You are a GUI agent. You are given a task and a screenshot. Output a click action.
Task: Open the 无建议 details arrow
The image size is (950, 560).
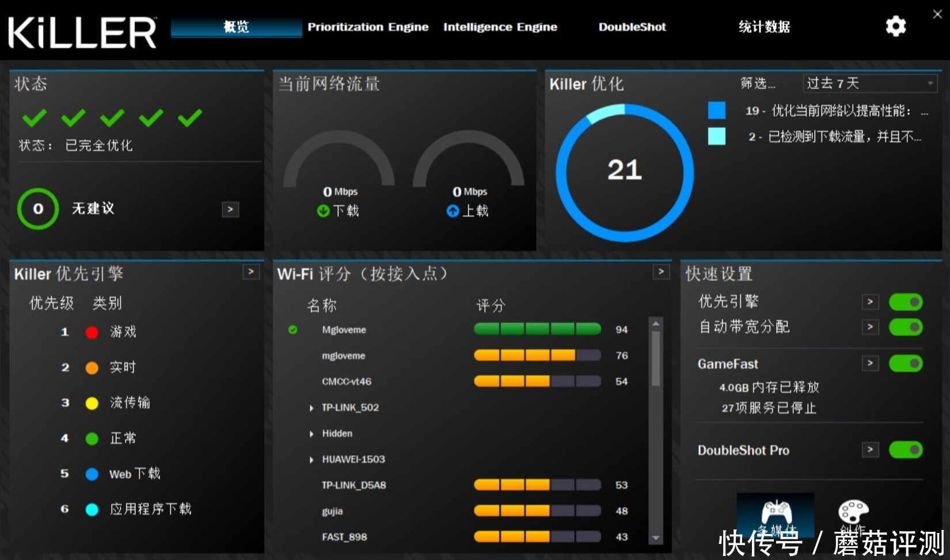point(230,209)
